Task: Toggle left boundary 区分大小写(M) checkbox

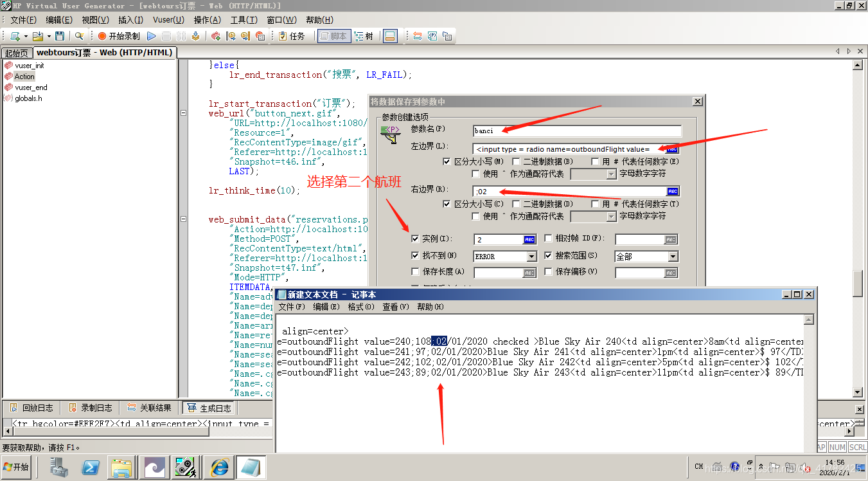Action: [x=447, y=161]
